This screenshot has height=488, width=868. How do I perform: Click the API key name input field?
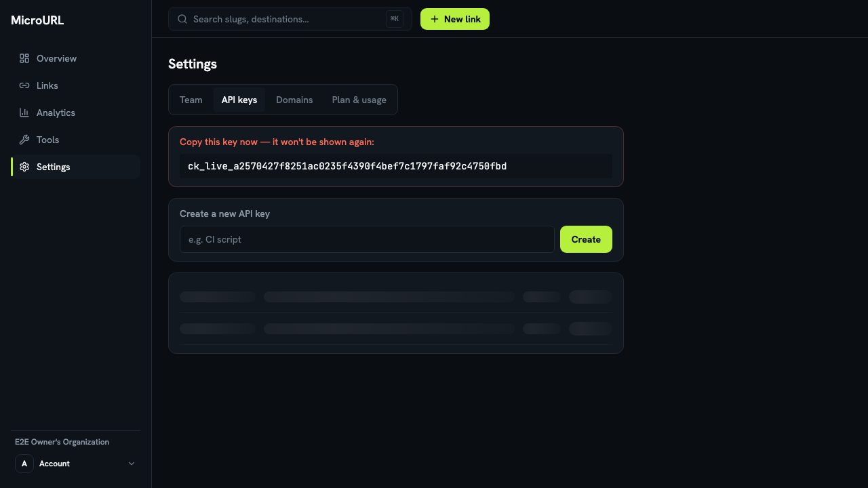pos(367,239)
